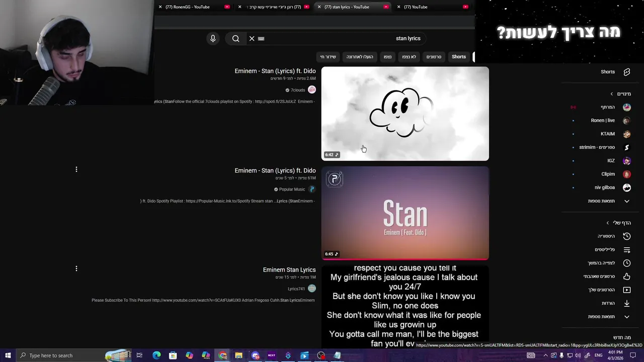This screenshot has width=644, height=362.
Task: Open Task View on the taskbar
Action: coord(139,355)
